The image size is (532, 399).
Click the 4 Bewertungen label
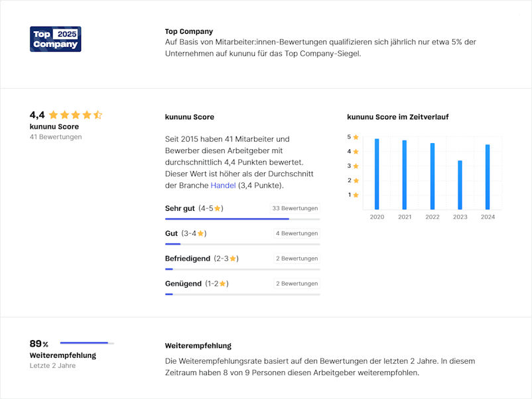[x=297, y=233]
